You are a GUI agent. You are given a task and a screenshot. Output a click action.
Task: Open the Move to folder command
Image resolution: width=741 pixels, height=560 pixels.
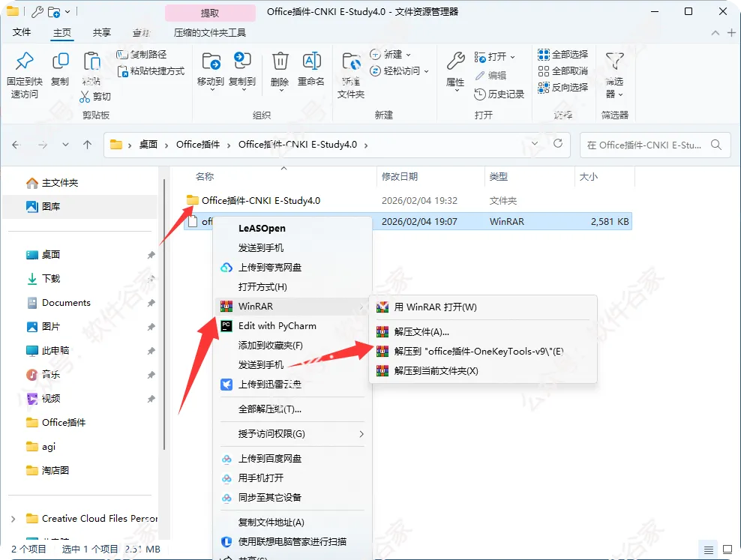click(210, 70)
